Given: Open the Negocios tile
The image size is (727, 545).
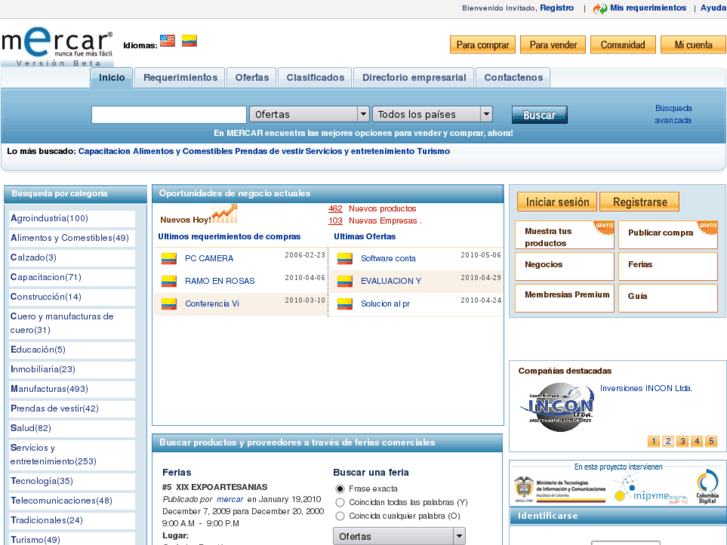Looking at the screenshot, I should coord(565,266).
